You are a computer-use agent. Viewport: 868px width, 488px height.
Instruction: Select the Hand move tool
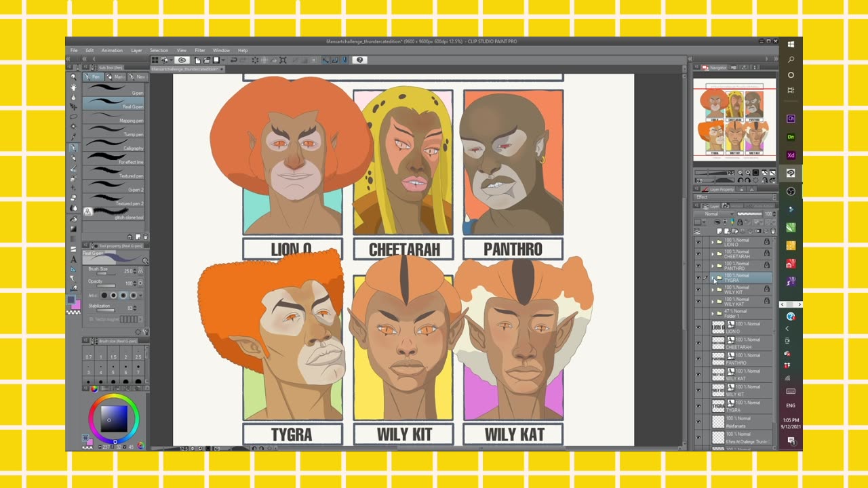click(73, 87)
